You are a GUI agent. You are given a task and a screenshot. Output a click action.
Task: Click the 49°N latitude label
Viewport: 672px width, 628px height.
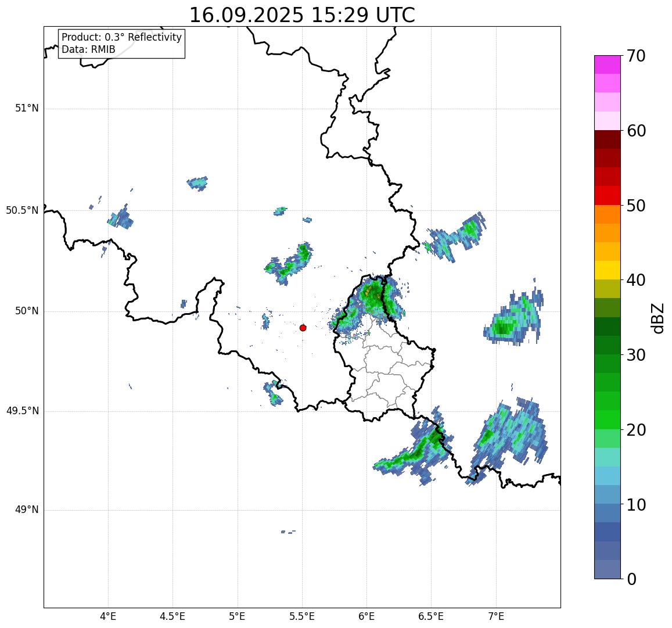tap(27, 510)
